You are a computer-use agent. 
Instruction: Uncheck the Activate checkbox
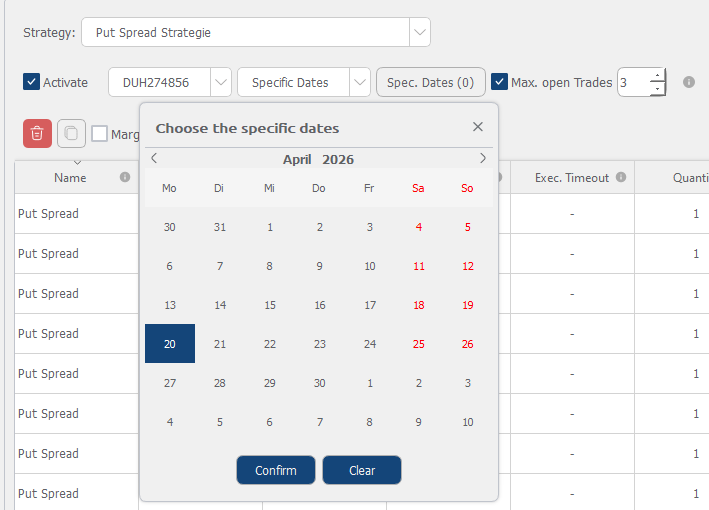pyautogui.click(x=31, y=82)
